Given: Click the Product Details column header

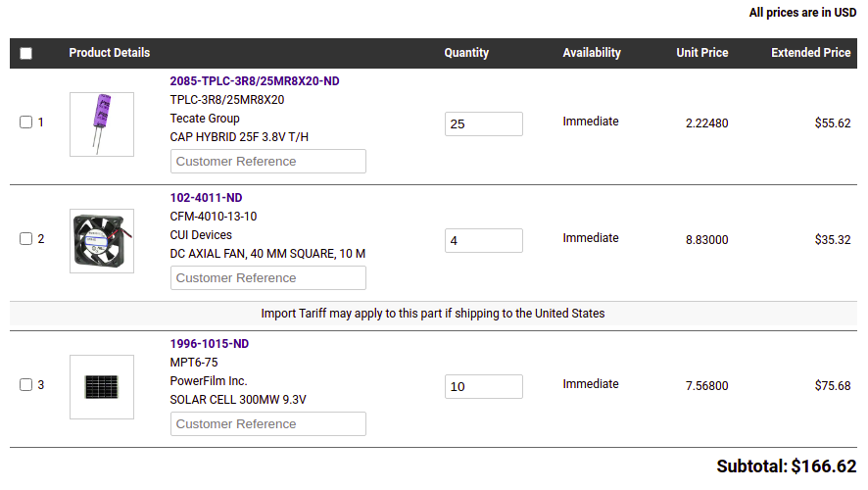Looking at the screenshot, I should point(110,53).
